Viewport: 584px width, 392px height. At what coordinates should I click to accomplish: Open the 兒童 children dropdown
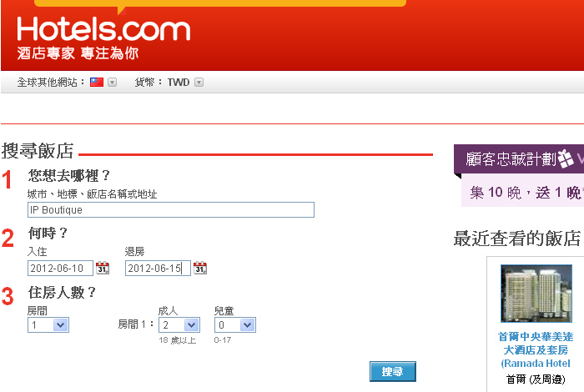click(x=235, y=325)
